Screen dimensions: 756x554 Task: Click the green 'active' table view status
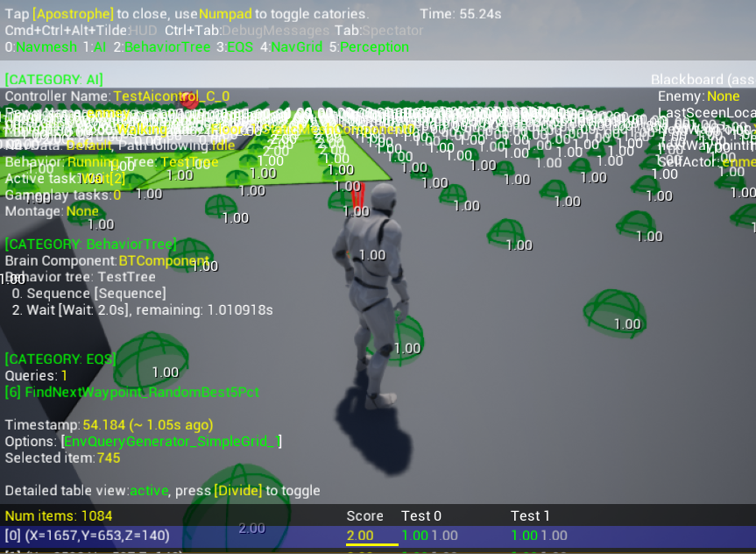(149, 491)
